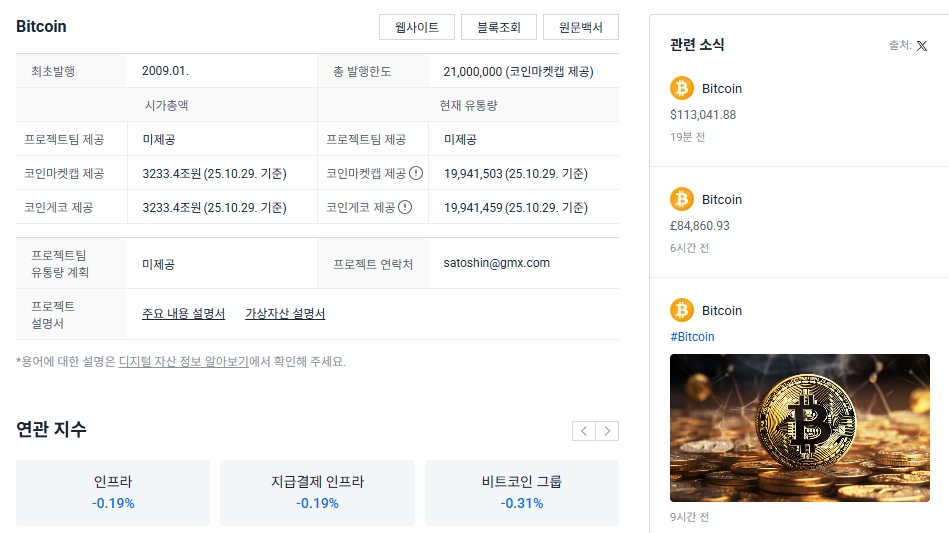Image resolution: width=949 pixels, height=533 pixels.
Task: Select the 인프라 index card
Action: (x=113, y=492)
